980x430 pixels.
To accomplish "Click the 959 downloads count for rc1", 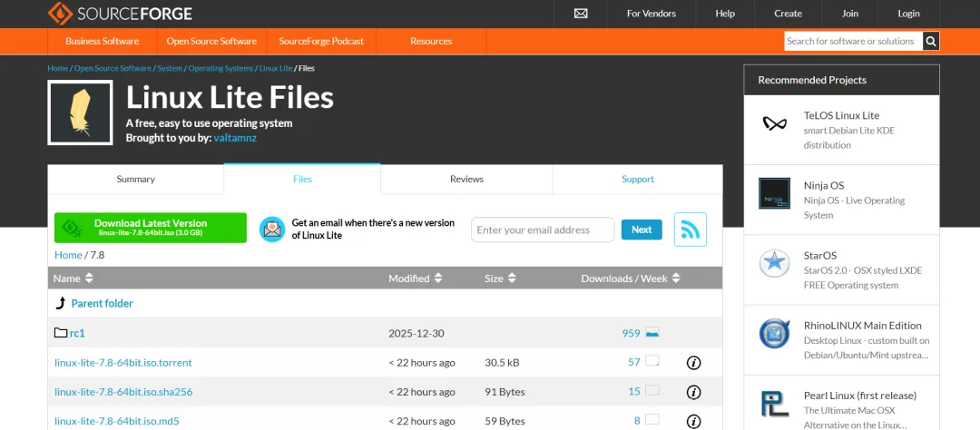I will 631,333.
